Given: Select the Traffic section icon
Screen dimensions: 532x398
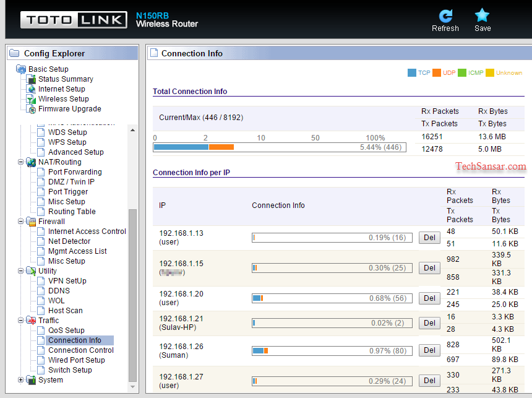Looking at the screenshot, I should [x=32, y=320].
